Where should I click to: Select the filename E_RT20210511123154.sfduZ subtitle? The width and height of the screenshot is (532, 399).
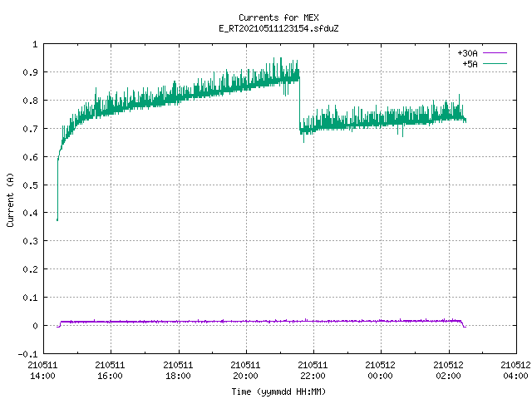[x=278, y=28]
